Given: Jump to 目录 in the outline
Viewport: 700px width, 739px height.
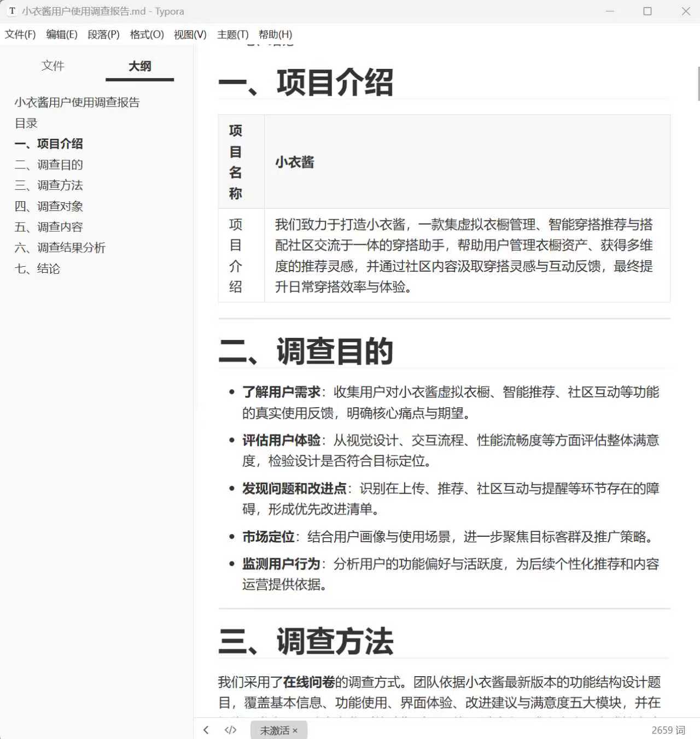Looking at the screenshot, I should [x=26, y=123].
